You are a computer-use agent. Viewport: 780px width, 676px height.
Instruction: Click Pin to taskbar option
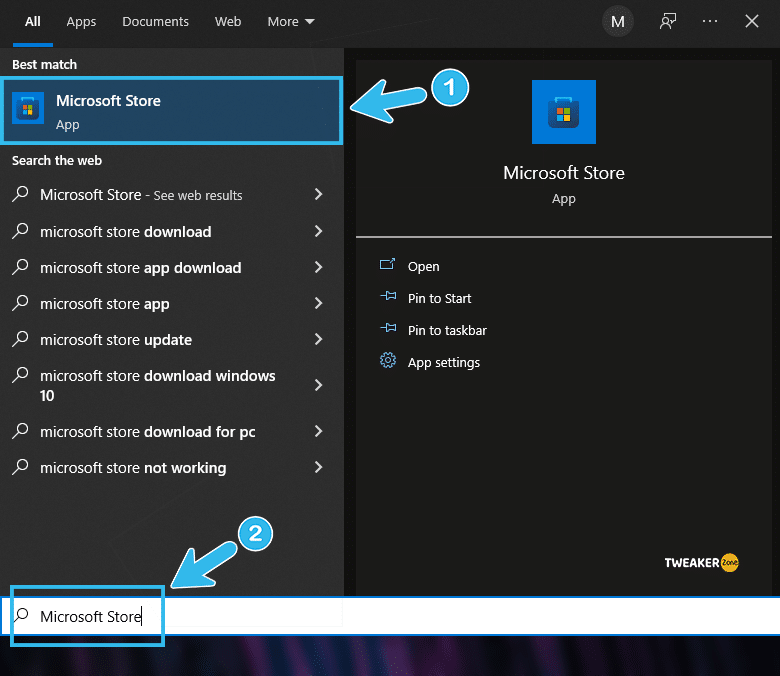coord(447,330)
